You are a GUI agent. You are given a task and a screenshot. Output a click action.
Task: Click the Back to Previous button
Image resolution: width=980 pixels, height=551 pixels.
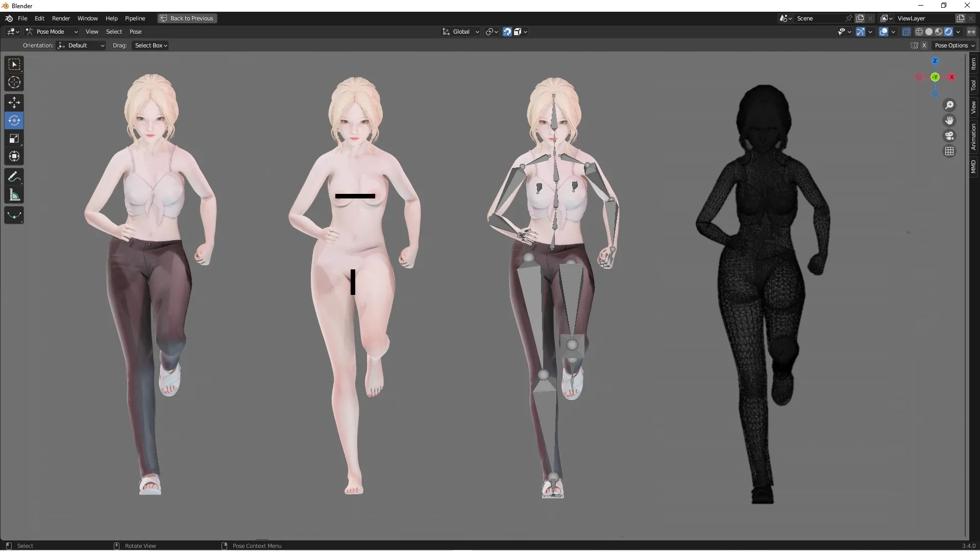[187, 18]
